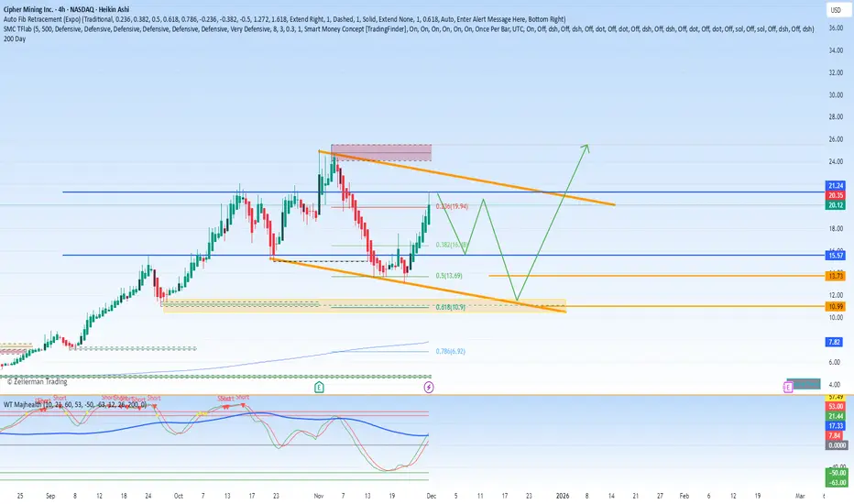The image size is (854, 504).
Task: Select the WT Majhealth indicator legend
Action: [75, 405]
